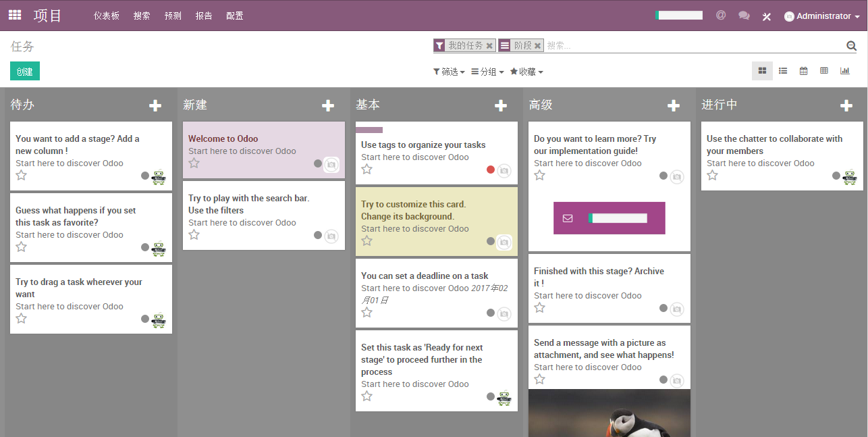The height and width of the screenshot is (437, 868).
Task: Click the 项目 app title
Action: point(47,16)
